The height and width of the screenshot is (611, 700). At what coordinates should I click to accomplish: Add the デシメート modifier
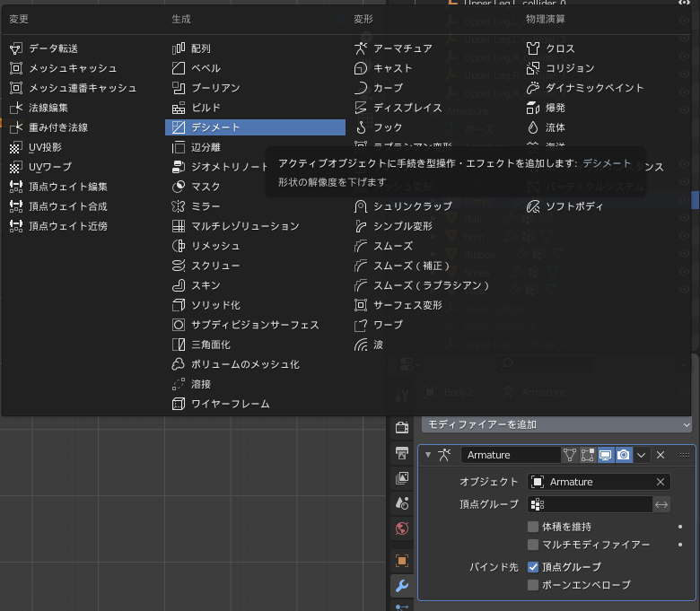coord(255,127)
